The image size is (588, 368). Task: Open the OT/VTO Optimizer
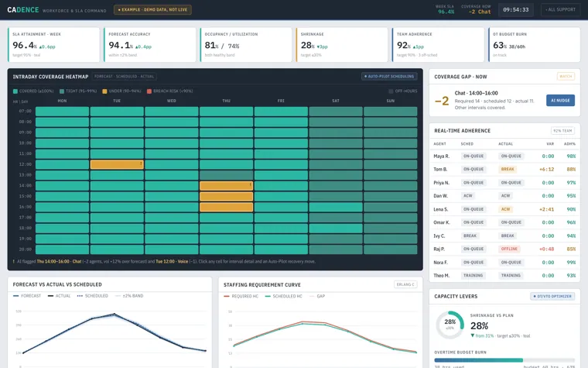pos(552,296)
